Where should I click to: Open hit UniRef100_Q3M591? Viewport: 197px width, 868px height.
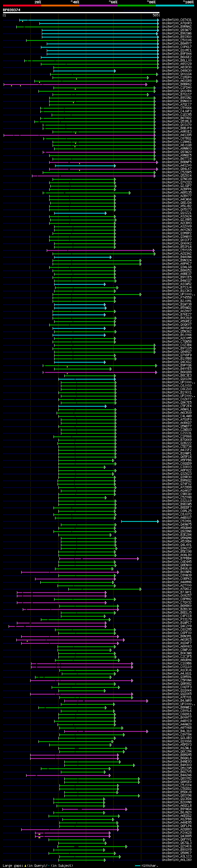pyautogui.click(x=177, y=677)
